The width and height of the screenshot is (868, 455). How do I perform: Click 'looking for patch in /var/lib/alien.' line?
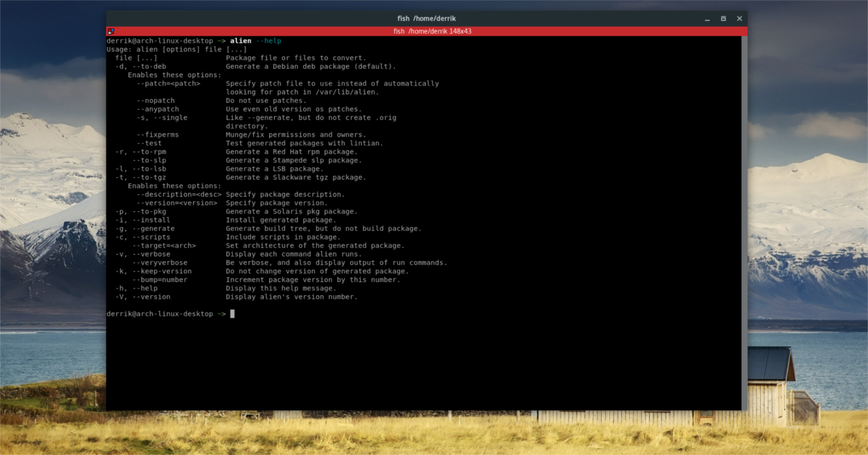pos(302,92)
